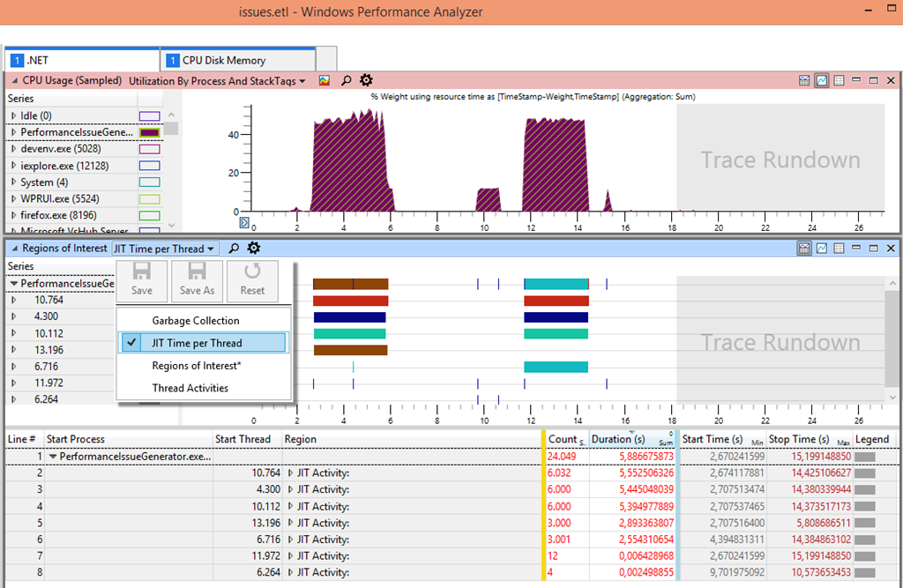Show graph and table in Regions of Interest
The height and width of the screenshot is (588, 903).
(804, 249)
